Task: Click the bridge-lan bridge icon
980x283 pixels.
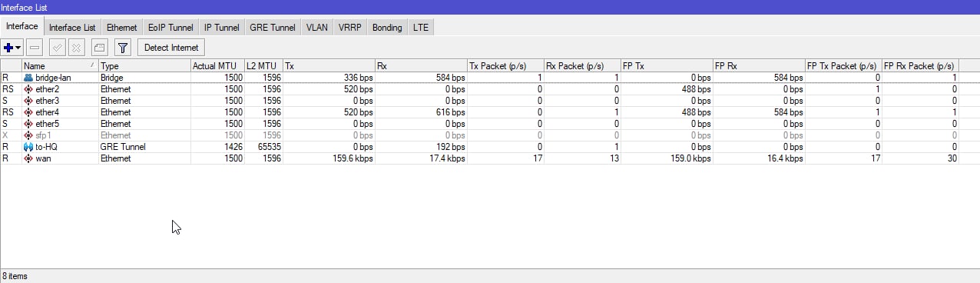Action: pyautogui.click(x=28, y=78)
